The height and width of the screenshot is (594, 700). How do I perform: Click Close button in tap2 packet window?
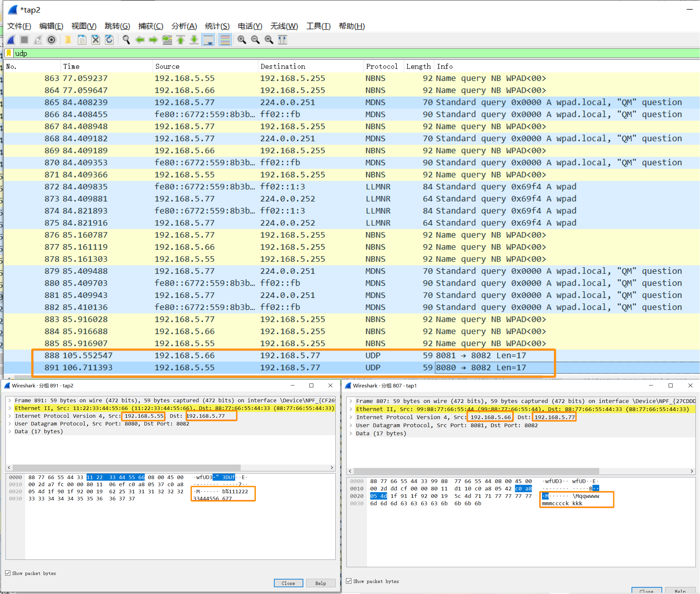click(x=288, y=583)
